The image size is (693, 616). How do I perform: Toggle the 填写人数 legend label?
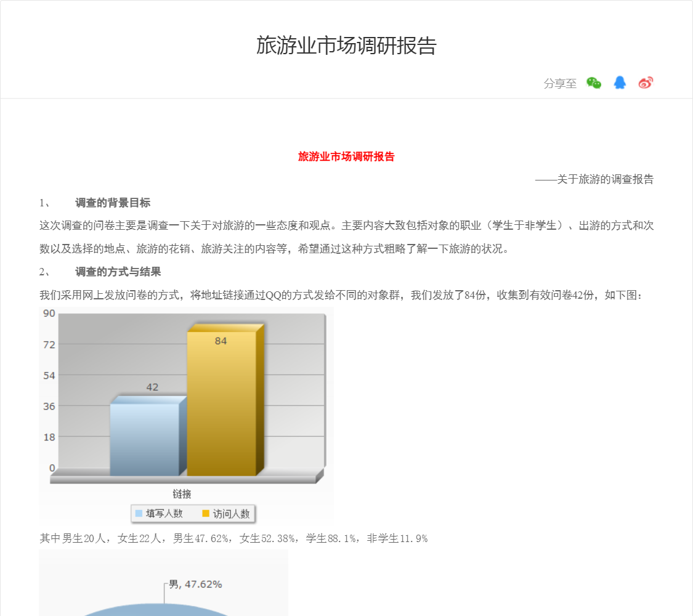tap(164, 514)
